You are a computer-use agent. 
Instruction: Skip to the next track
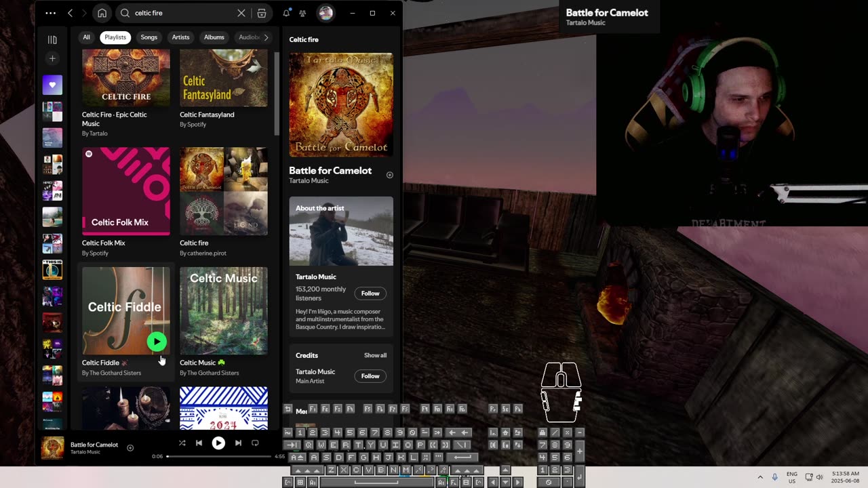tap(238, 443)
